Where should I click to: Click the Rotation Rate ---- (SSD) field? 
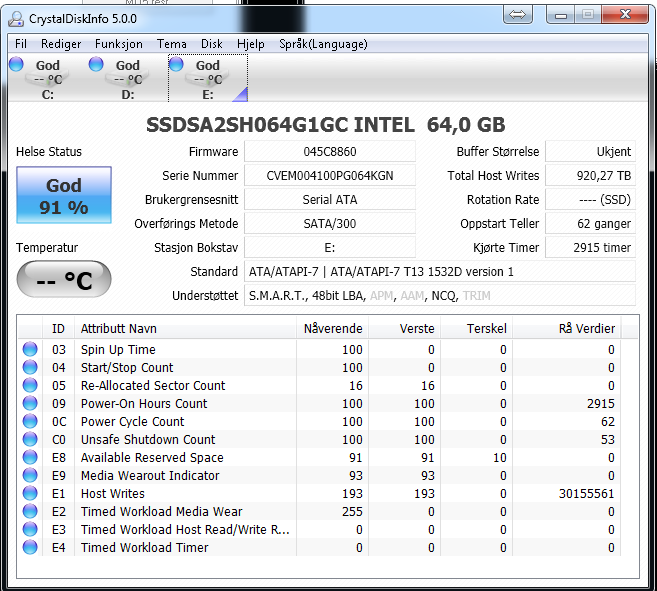(590, 200)
